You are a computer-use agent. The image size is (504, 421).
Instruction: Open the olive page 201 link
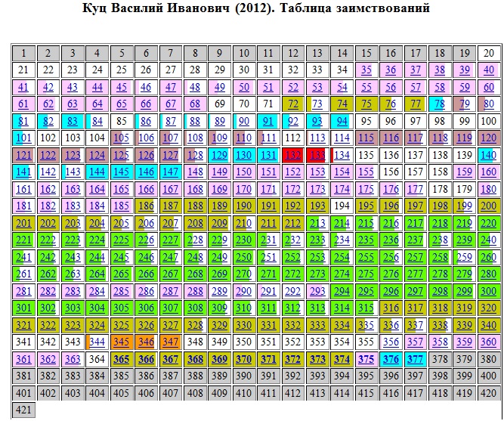tap(23, 223)
